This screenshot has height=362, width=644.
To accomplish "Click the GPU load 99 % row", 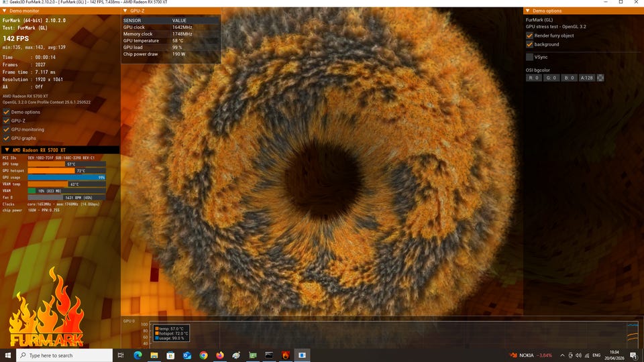I will (x=171, y=47).
